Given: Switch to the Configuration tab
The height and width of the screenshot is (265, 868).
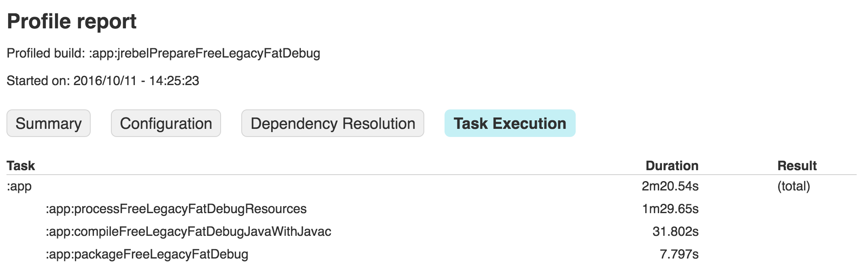Looking at the screenshot, I should 166,123.
